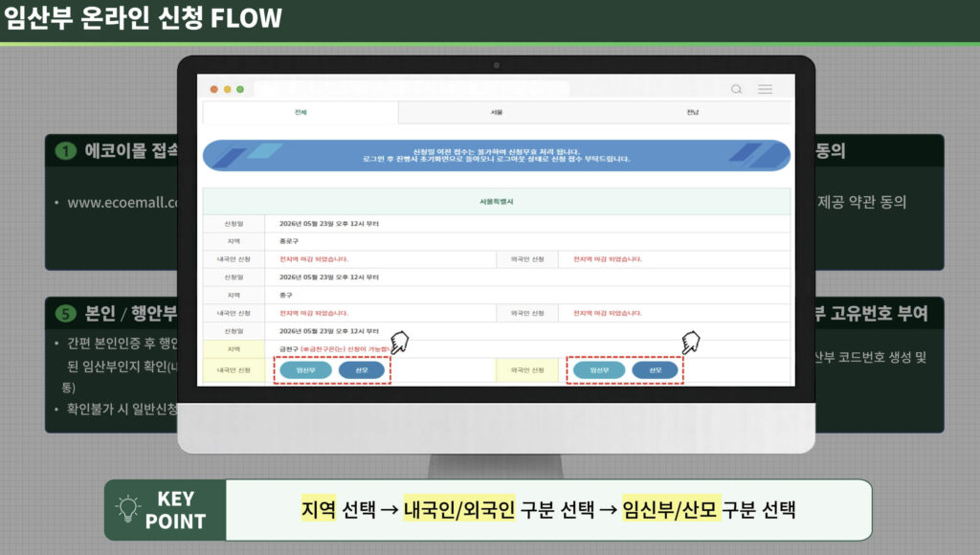Viewport: 980px width, 555px height.
Task: Click 중구's 외국인 신청 closed notice
Action: [x=608, y=313]
